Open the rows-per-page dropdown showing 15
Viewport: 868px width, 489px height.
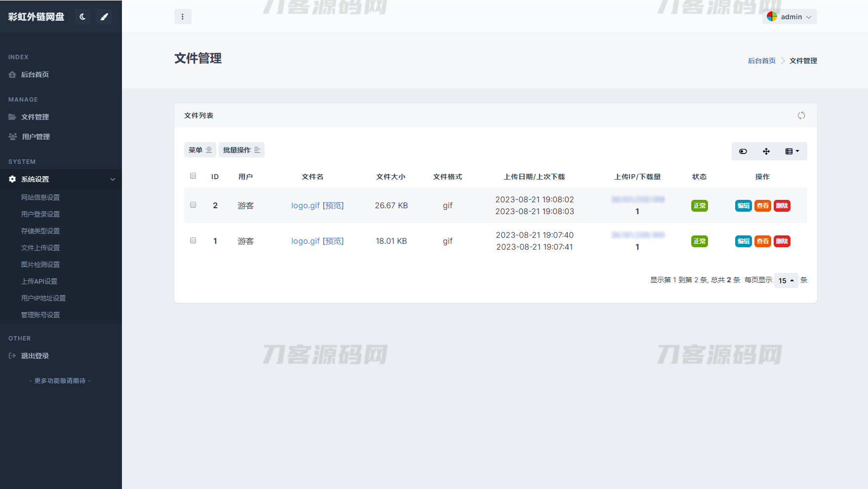click(x=786, y=280)
